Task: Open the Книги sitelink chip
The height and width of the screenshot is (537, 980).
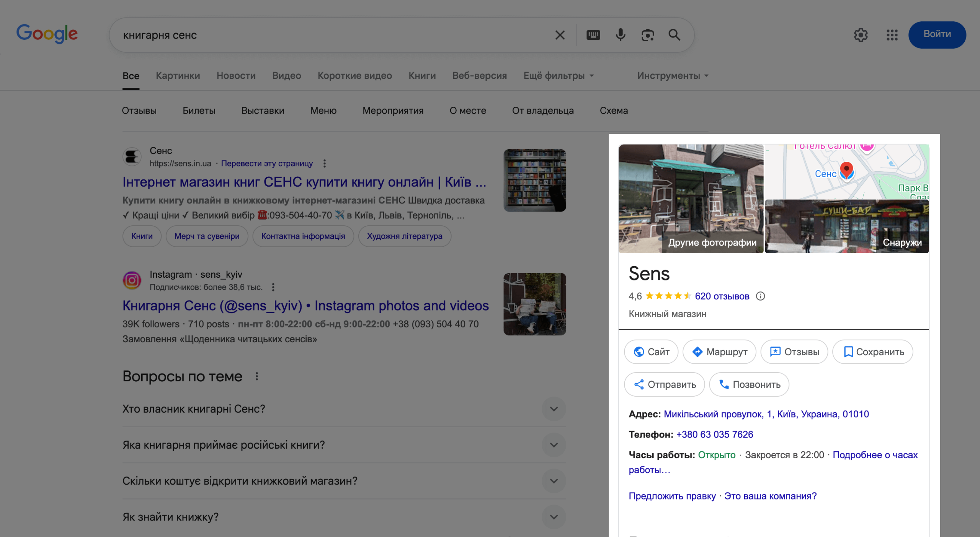Action: click(x=142, y=236)
